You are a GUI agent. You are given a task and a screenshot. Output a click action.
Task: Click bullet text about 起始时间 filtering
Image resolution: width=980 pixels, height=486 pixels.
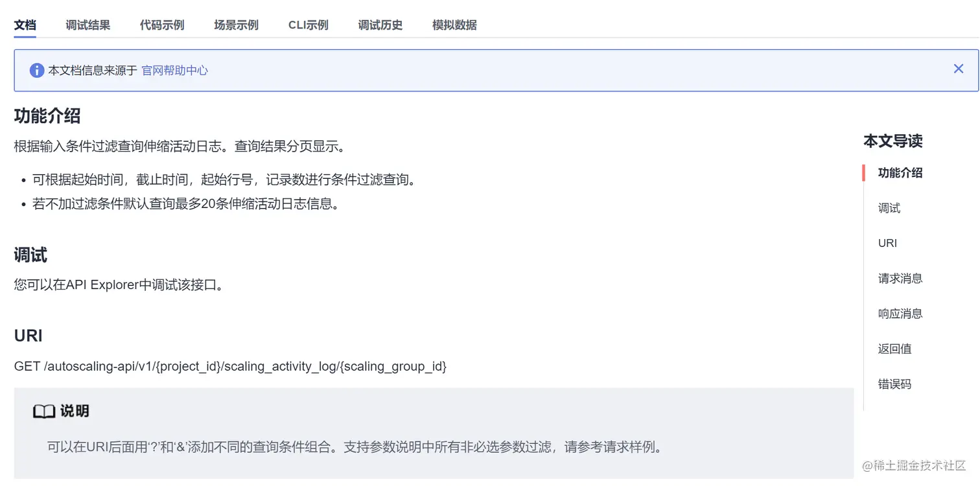click(x=224, y=179)
